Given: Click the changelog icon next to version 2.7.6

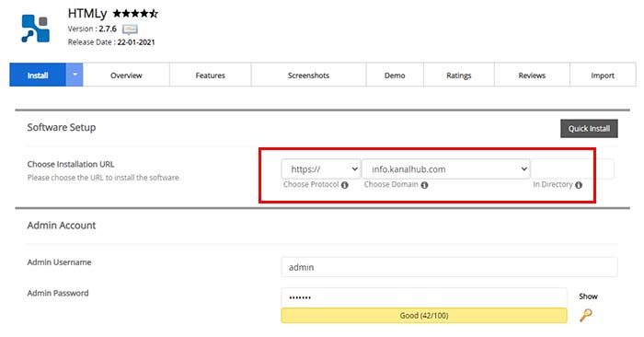Looking at the screenshot, I should (x=130, y=29).
